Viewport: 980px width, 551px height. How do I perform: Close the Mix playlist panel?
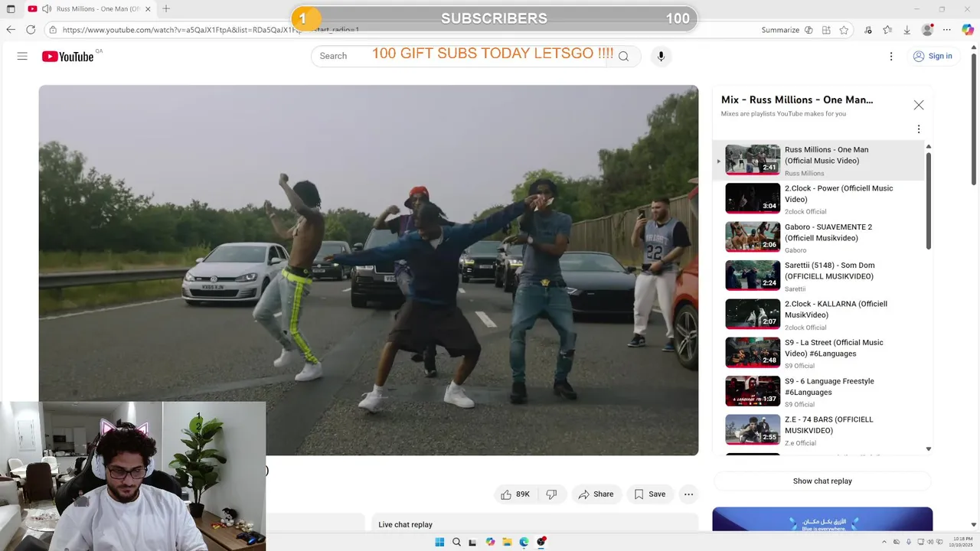[x=919, y=105]
